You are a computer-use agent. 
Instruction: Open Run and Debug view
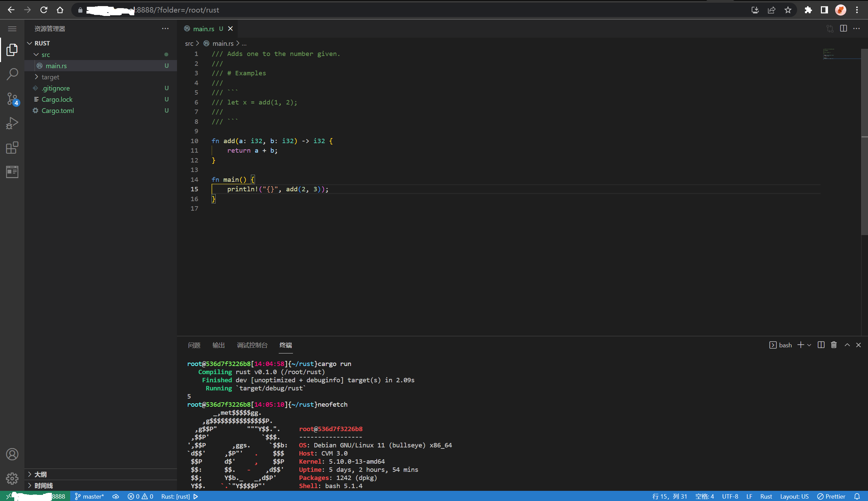coord(12,123)
